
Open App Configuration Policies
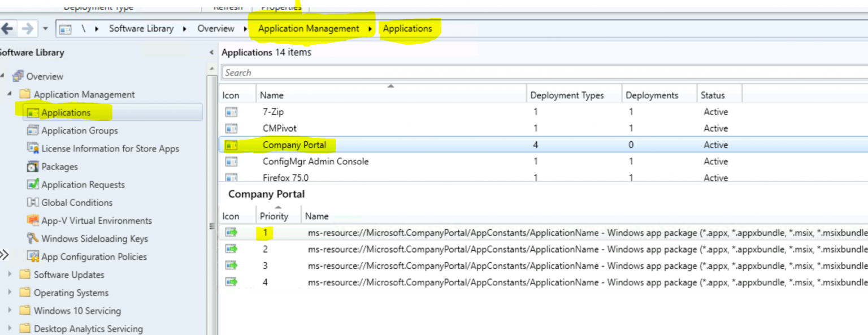33,256
